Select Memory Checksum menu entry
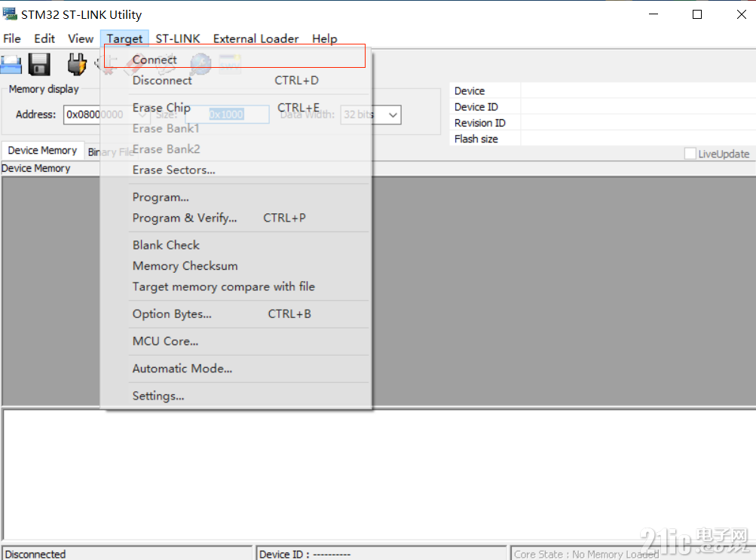This screenshot has height=560, width=756. point(236,265)
